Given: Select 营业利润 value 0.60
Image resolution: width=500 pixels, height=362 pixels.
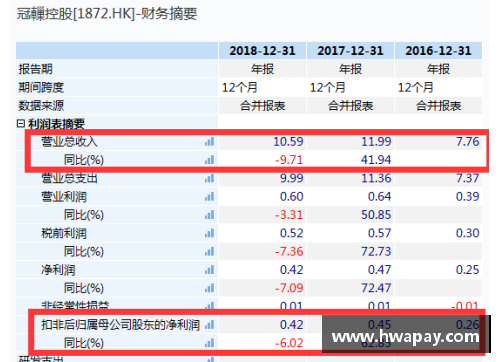Looking at the screenshot, I should pyautogui.click(x=292, y=197).
